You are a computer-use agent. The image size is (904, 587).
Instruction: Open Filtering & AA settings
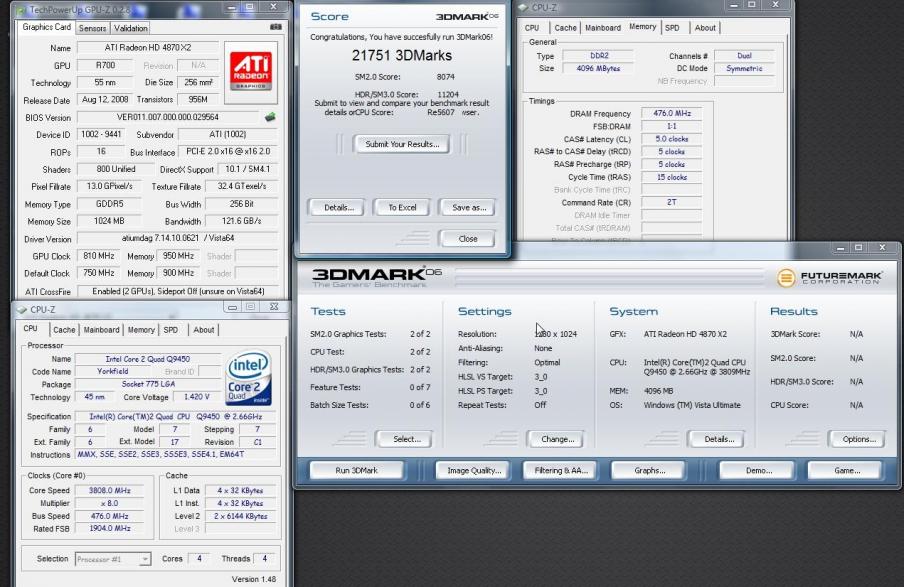pyautogui.click(x=560, y=471)
